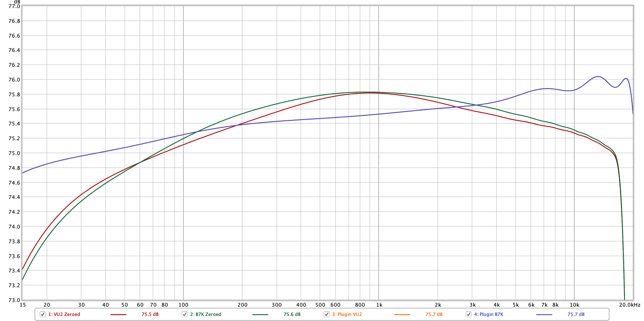Image resolution: width=644 pixels, height=321 pixels.
Task: Click the blue Plugin B7K line swatch
Action: [544, 315]
